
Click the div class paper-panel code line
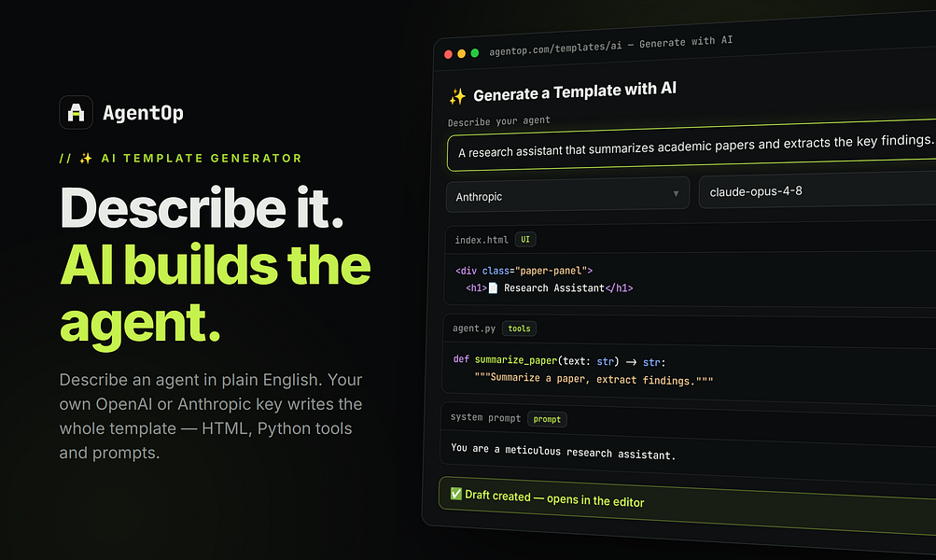524,271
